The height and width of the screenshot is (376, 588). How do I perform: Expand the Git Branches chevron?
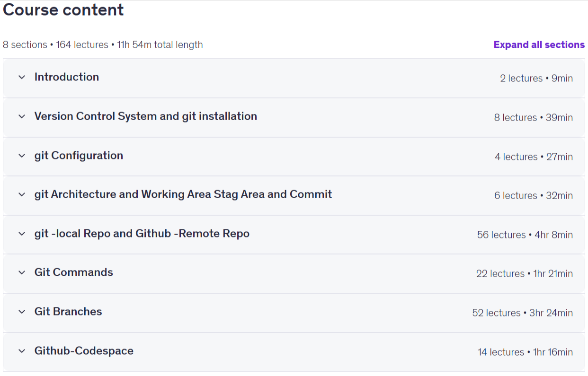[22, 312]
